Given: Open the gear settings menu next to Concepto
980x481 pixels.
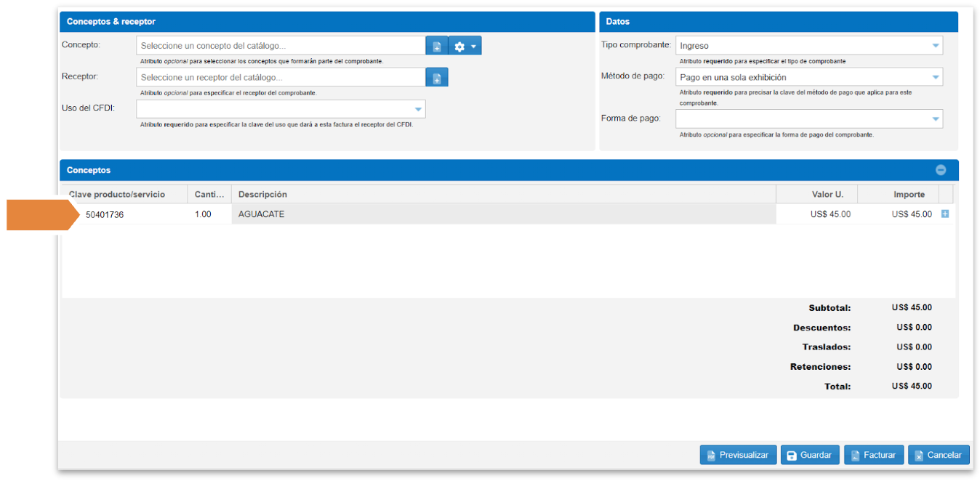Looking at the screenshot, I should (465, 46).
